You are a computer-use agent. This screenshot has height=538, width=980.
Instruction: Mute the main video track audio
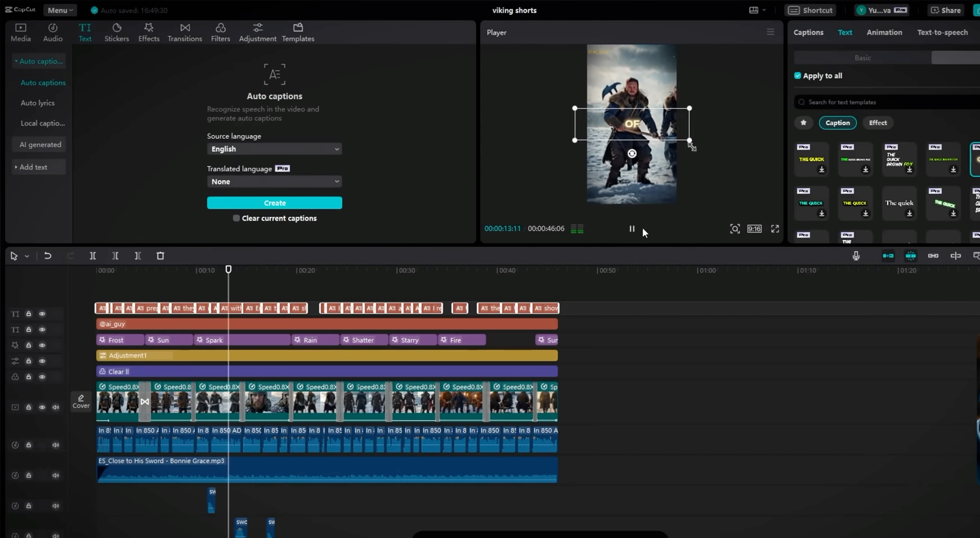(56, 407)
